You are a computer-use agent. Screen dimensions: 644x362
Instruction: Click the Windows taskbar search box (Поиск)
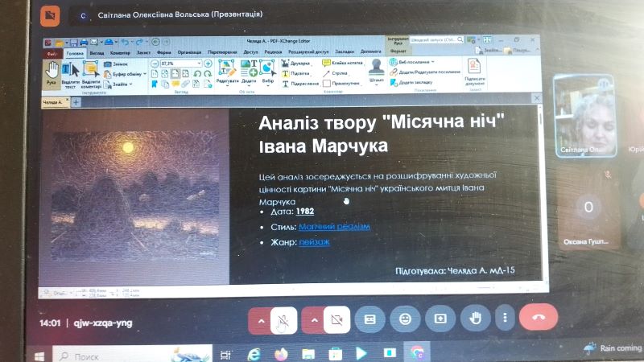[x=134, y=356]
